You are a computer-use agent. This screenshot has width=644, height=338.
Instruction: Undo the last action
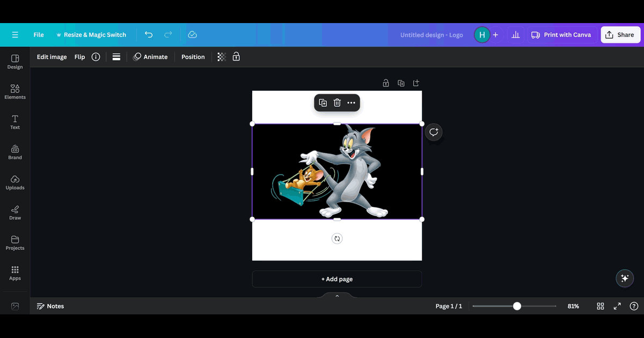tap(149, 35)
